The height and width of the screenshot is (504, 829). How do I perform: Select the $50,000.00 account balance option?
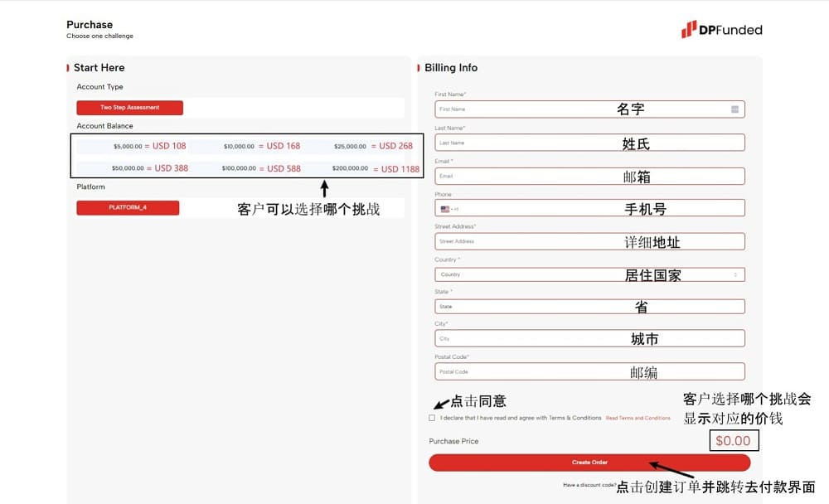click(128, 168)
